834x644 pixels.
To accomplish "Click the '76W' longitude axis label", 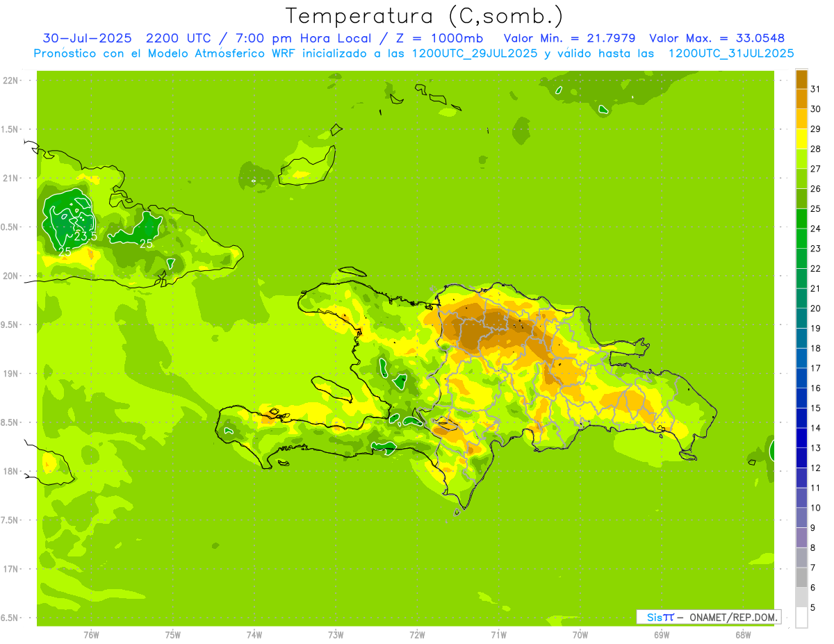I will (91, 635).
